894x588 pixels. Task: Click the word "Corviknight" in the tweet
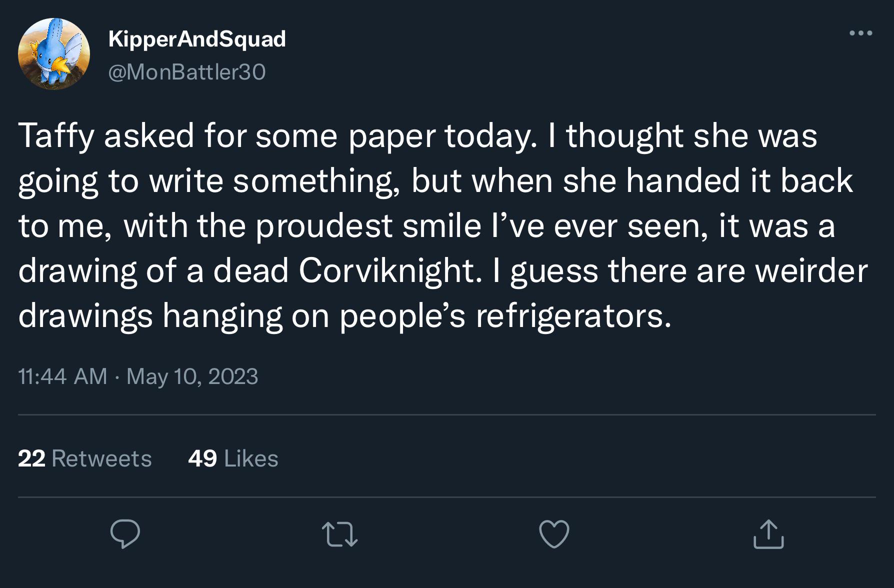[386, 271]
